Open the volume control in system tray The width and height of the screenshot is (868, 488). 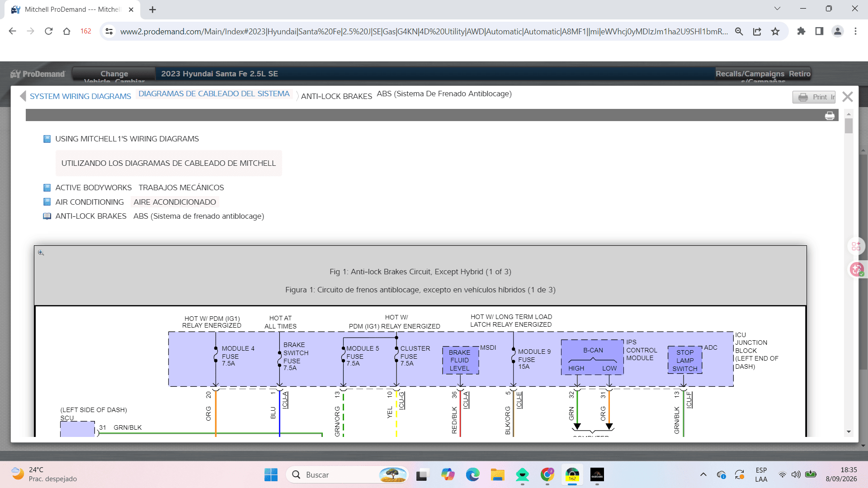(x=796, y=474)
